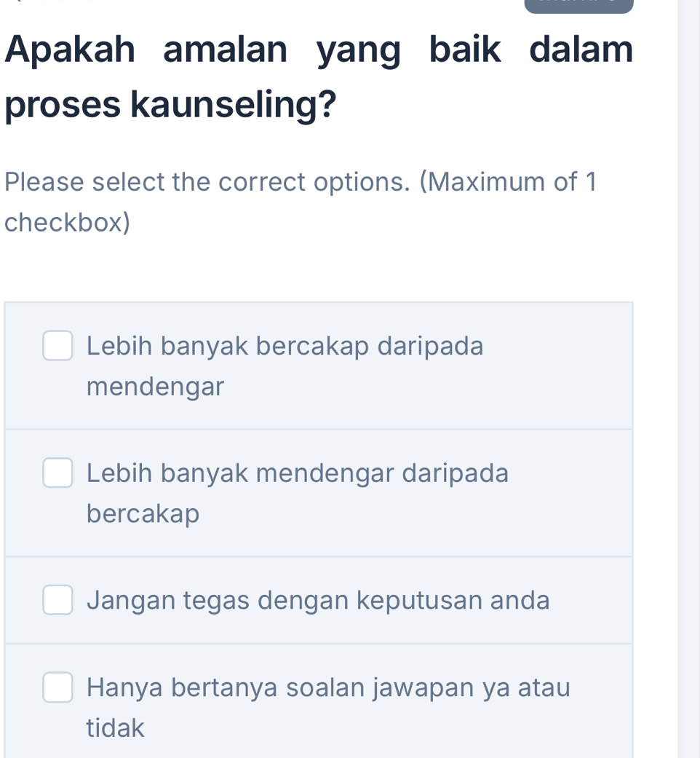Click the heading words "proses kaunseling?"
Viewport: 700px width, 758px height.
(x=171, y=106)
